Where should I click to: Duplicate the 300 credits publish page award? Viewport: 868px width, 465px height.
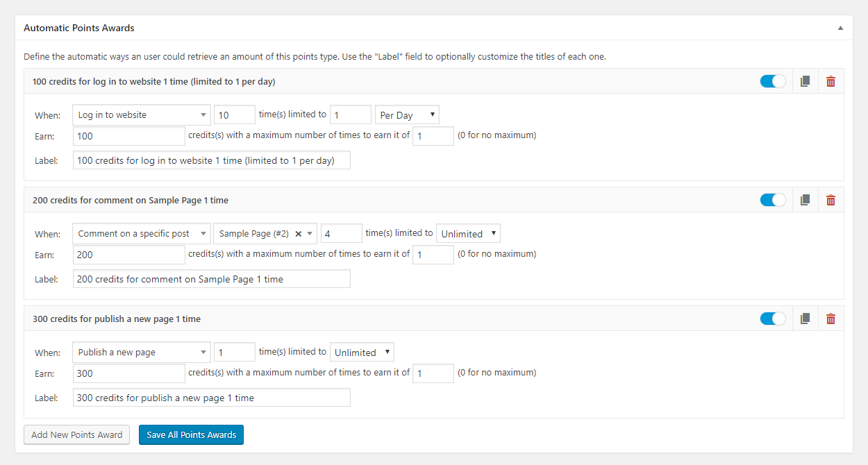pyautogui.click(x=805, y=319)
